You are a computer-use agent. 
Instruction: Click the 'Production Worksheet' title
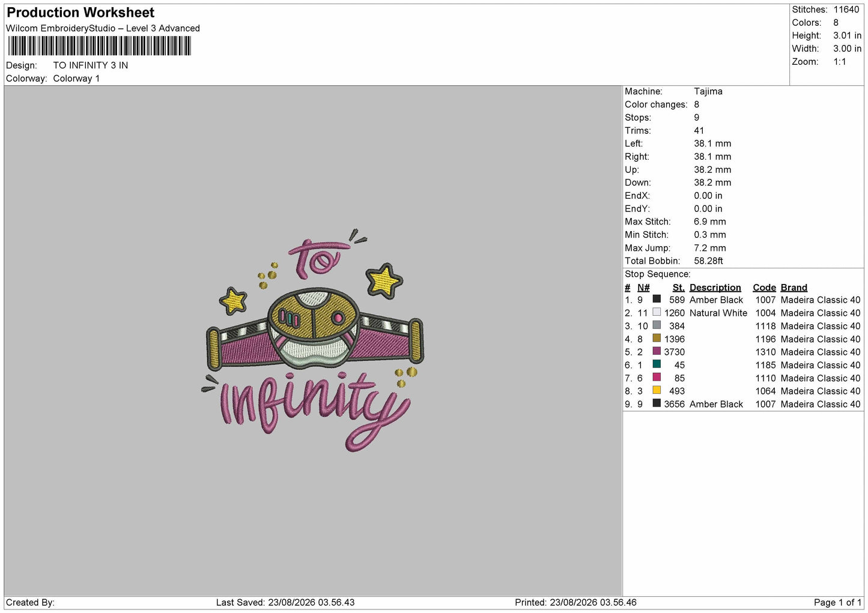point(80,13)
